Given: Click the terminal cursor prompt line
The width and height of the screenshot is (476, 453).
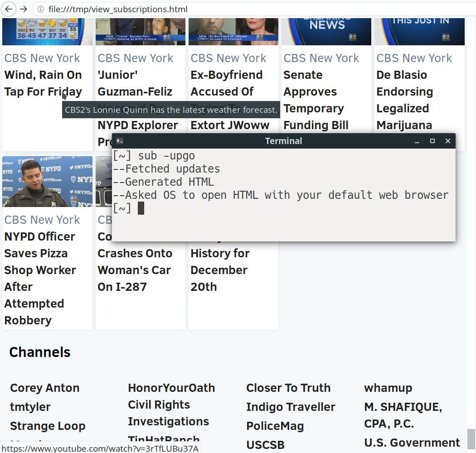Looking at the screenshot, I should 128,208.
